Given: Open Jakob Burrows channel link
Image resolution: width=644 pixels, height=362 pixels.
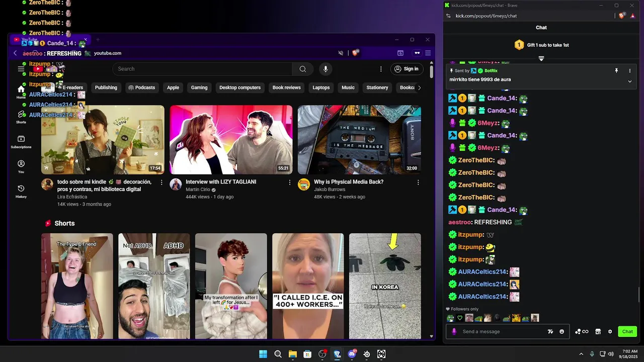Looking at the screenshot, I should (329, 190).
